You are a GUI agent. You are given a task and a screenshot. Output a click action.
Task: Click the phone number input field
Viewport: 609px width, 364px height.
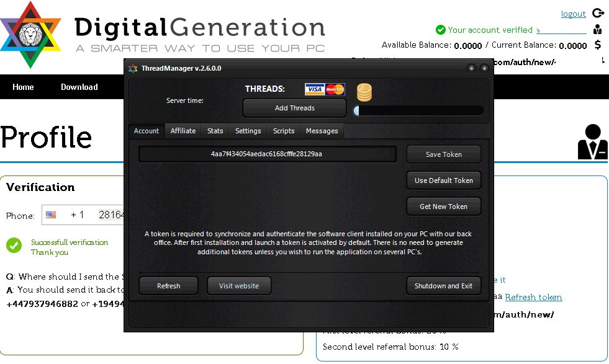coord(83,215)
